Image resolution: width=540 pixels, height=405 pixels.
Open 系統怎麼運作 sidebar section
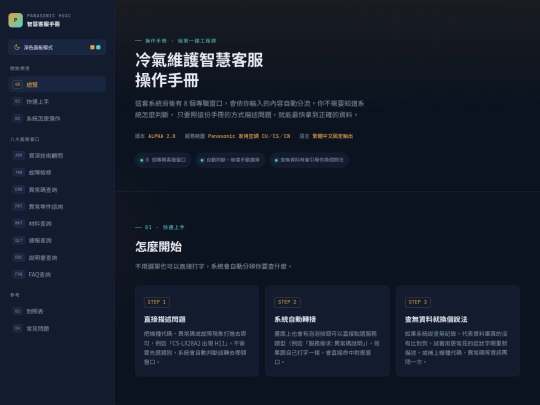(x=57, y=118)
